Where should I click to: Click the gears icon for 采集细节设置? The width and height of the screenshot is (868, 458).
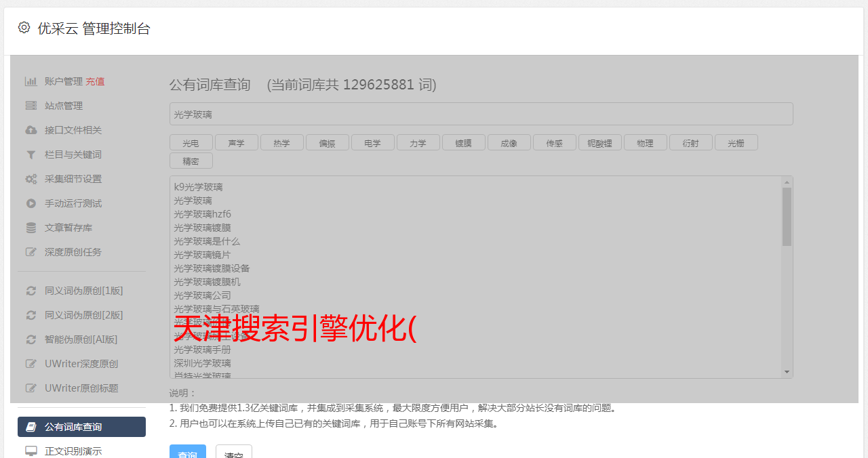pyautogui.click(x=31, y=179)
